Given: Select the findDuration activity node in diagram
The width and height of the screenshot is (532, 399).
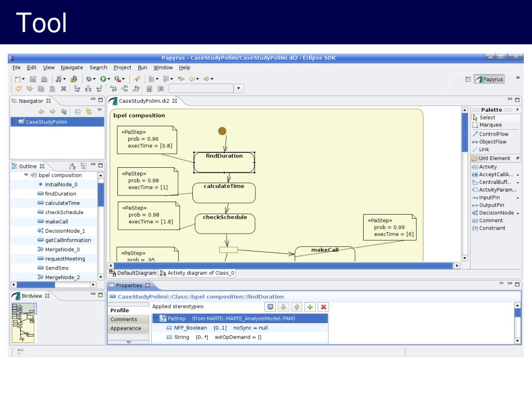Looking at the screenshot, I should click(224, 163).
